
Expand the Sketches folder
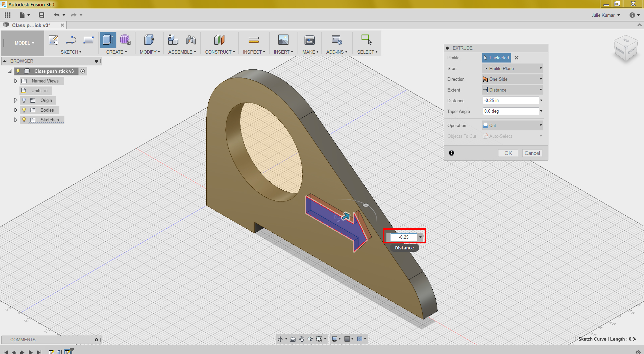tap(15, 120)
